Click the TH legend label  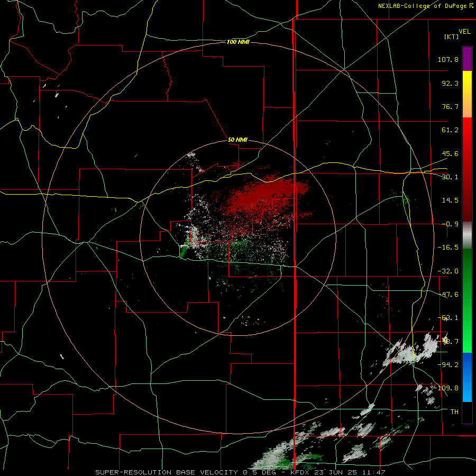(454, 411)
